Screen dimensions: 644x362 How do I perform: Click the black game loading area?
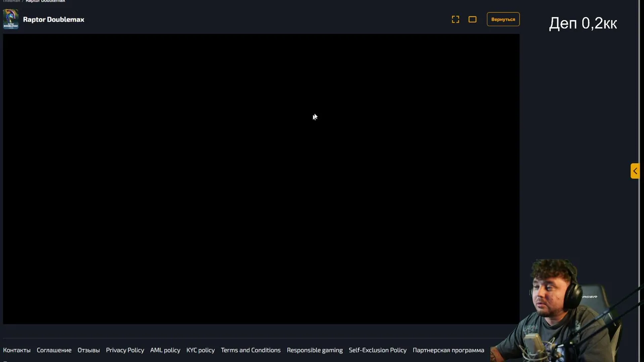coord(261,179)
